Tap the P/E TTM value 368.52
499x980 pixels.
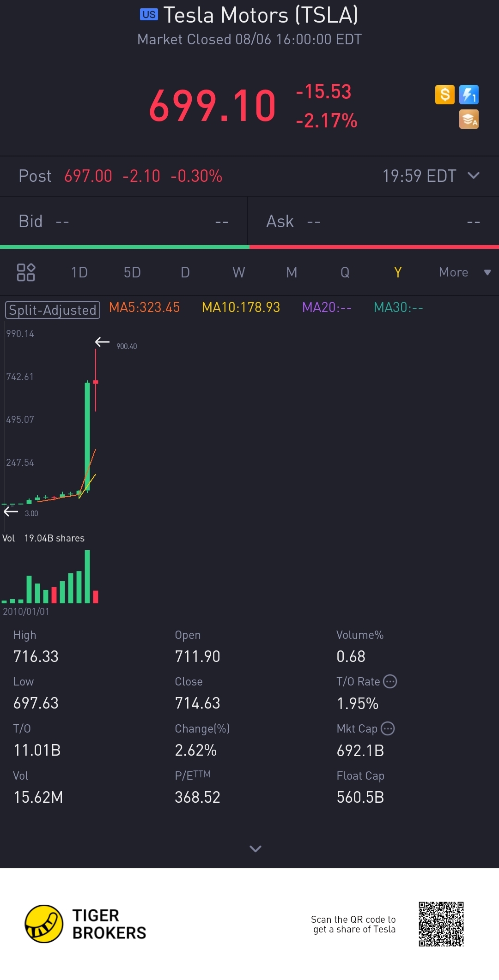pyautogui.click(x=198, y=797)
